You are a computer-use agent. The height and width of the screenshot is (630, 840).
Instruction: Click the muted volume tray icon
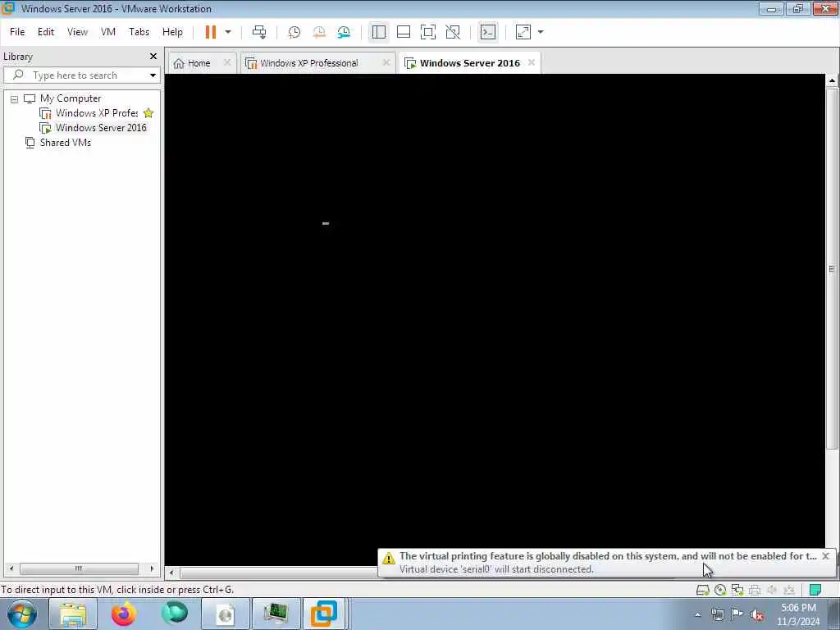pos(757,614)
